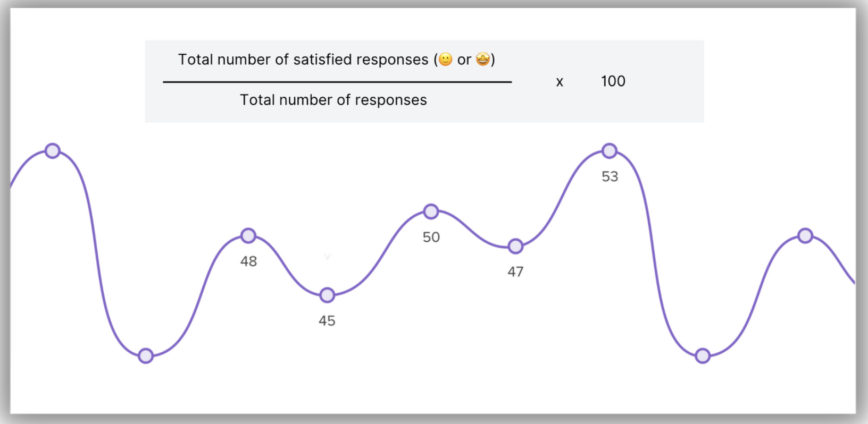Click the slightly smiling face emoji

[x=446, y=60]
